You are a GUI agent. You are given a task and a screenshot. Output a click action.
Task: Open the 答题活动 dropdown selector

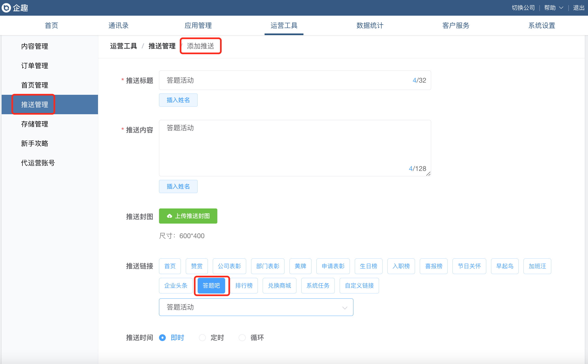(x=256, y=307)
